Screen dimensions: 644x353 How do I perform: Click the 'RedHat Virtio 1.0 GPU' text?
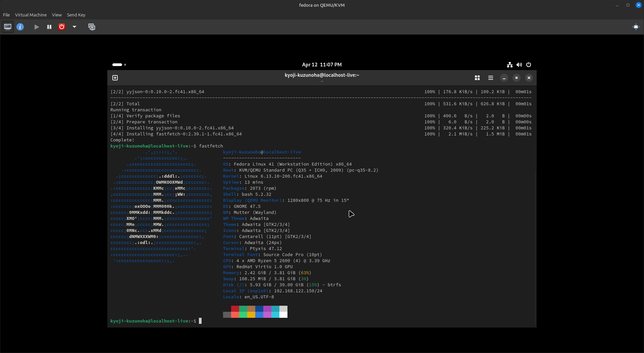click(265, 267)
